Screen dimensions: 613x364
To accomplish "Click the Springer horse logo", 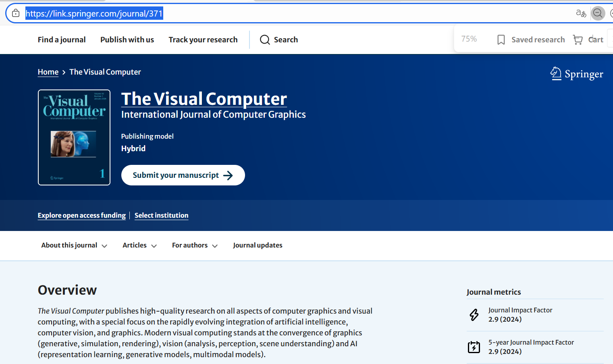I will pyautogui.click(x=556, y=73).
